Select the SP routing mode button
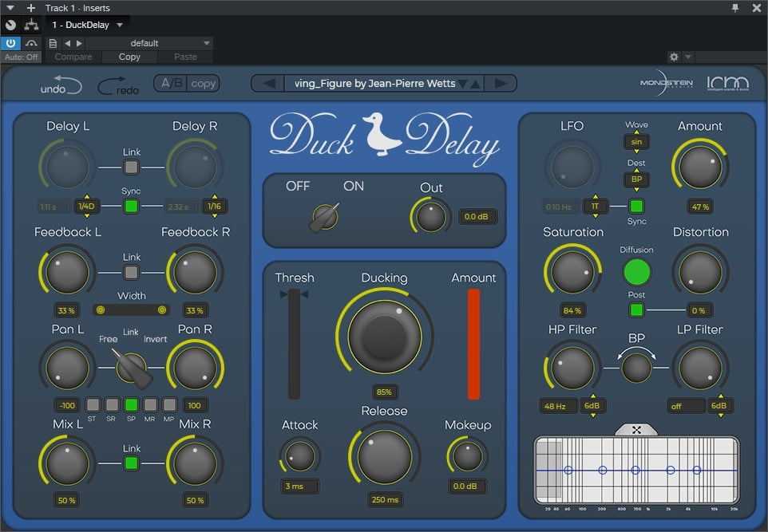Viewport: 768px width, 532px height. click(131, 404)
